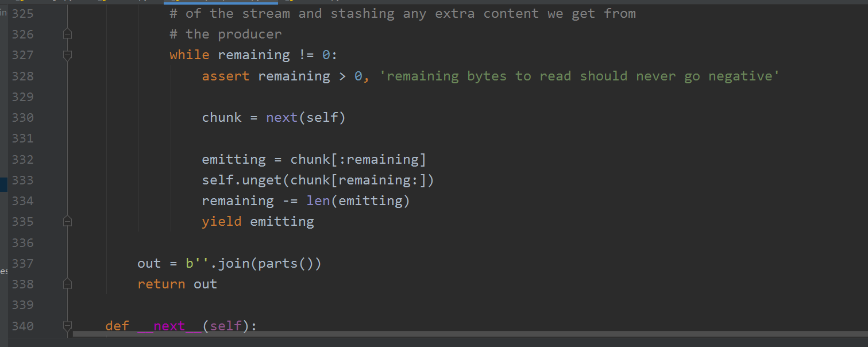Click the fold end marker at line 335
Image resolution: width=868 pixels, height=347 pixels.
[67, 221]
